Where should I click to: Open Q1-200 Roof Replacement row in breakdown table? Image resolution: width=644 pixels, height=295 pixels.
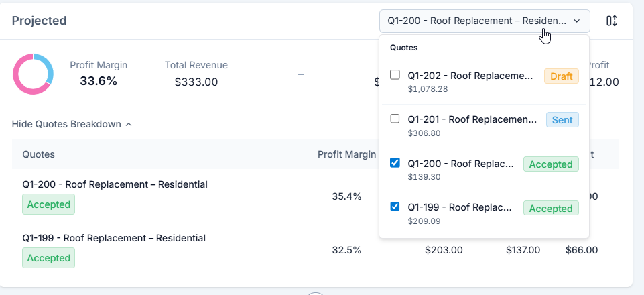tap(115, 184)
